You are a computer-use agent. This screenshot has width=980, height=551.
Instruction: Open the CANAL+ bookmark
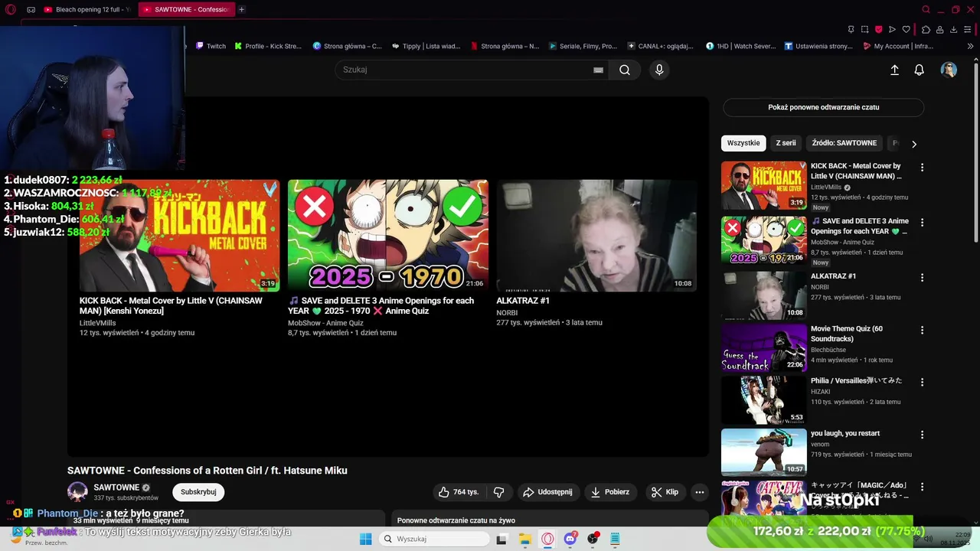pos(661,46)
